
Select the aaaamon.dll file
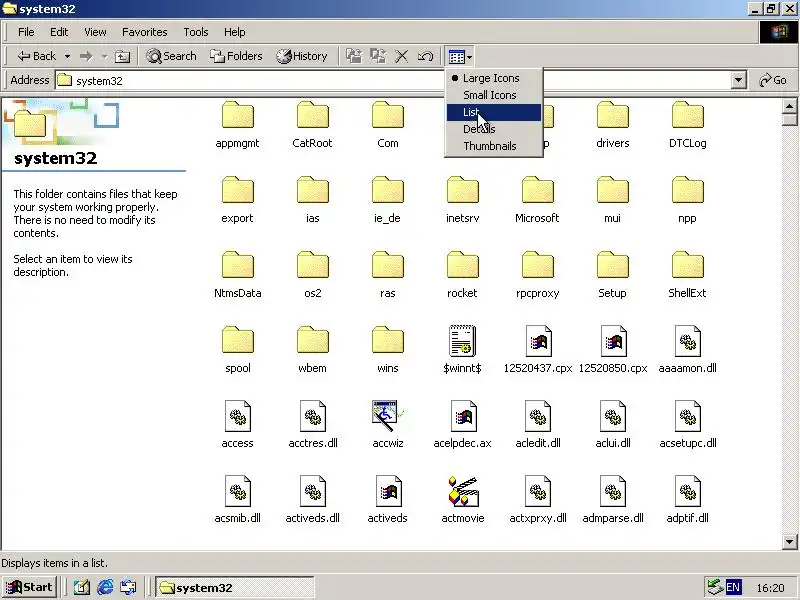pyautogui.click(x=687, y=350)
